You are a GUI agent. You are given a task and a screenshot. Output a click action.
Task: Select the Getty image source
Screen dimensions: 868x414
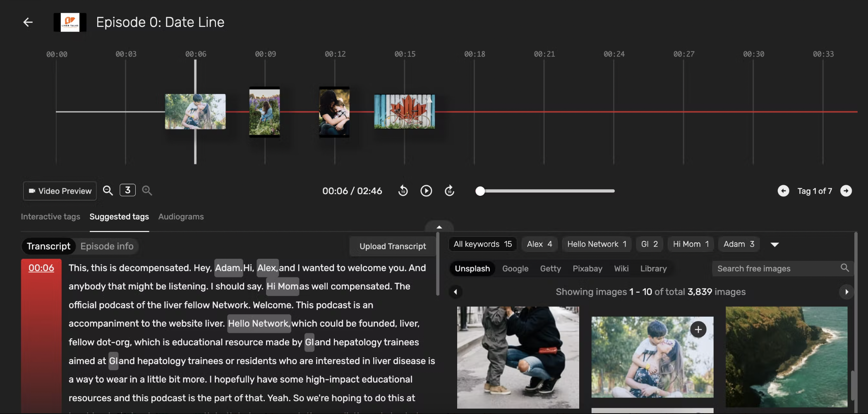coord(550,269)
